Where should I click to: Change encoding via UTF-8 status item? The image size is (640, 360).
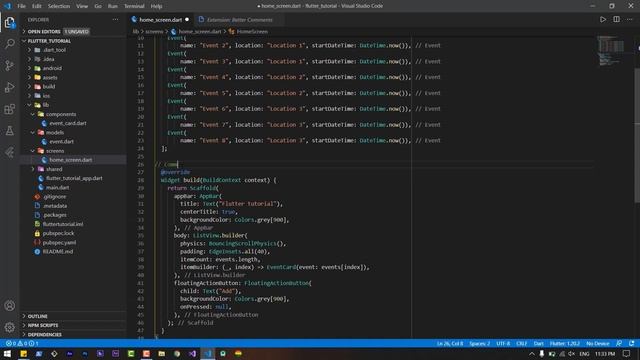503,343
